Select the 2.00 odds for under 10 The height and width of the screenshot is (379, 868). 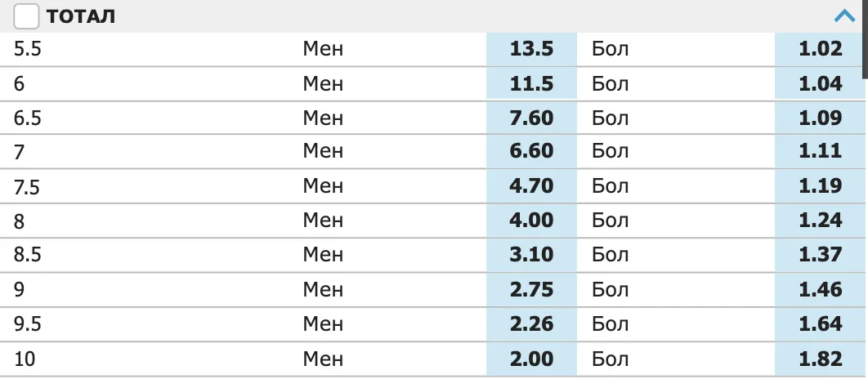(531, 359)
